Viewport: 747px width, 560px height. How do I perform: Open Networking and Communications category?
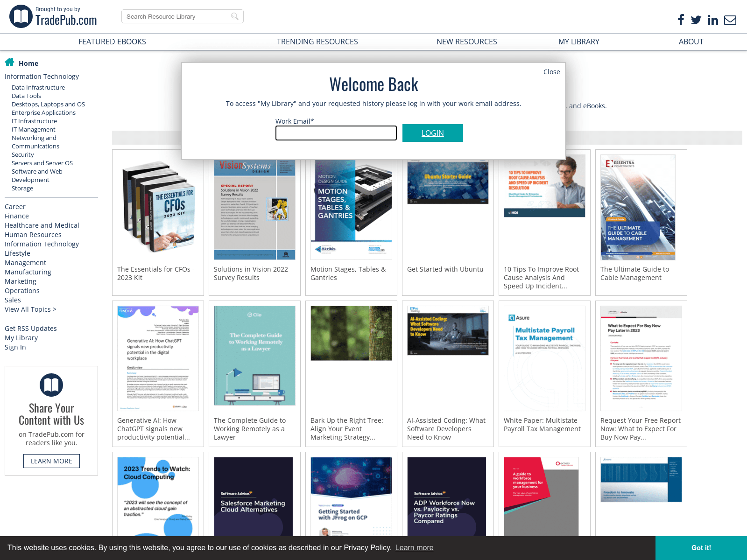point(35,142)
